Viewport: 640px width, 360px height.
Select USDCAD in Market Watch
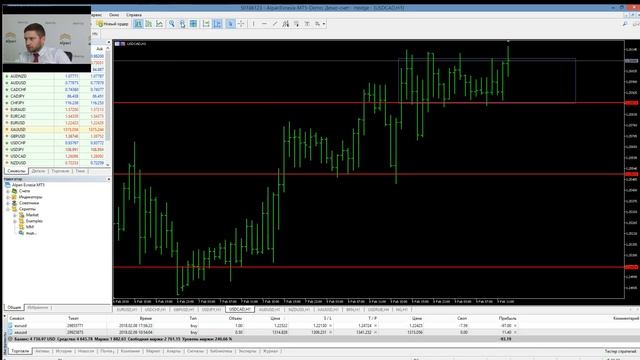click(55, 156)
